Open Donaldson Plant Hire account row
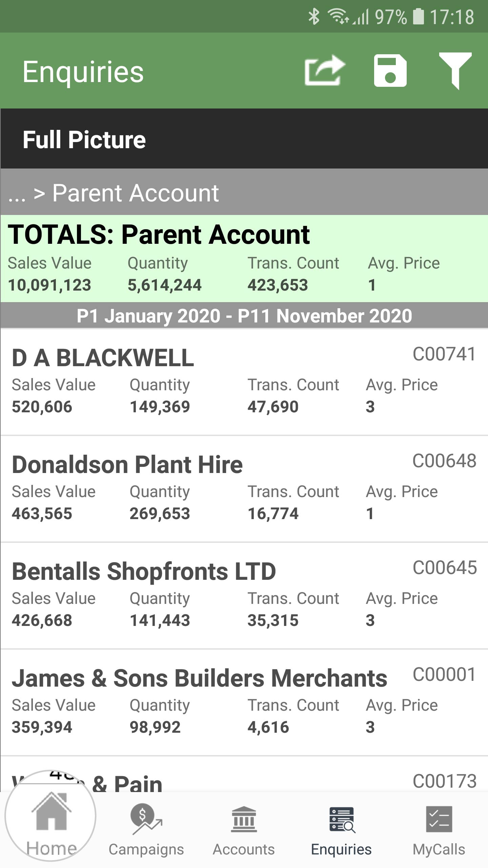 click(244, 489)
